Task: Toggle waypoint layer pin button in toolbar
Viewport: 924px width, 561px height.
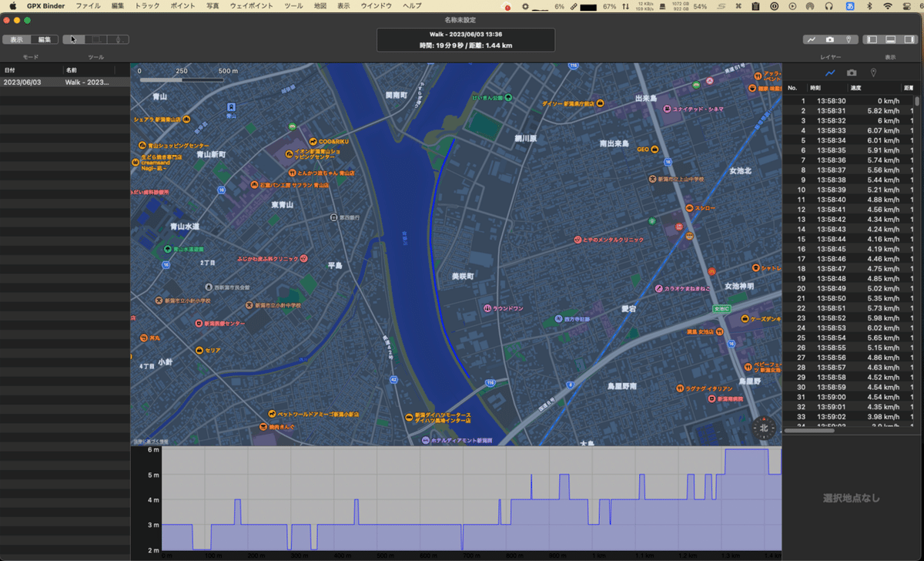Action: pyautogui.click(x=849, y=39)
